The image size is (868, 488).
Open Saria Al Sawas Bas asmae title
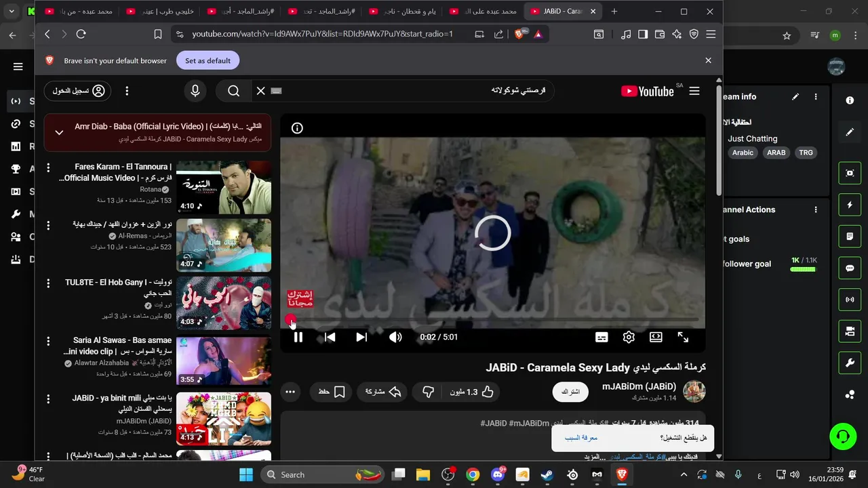click(117, 346)
